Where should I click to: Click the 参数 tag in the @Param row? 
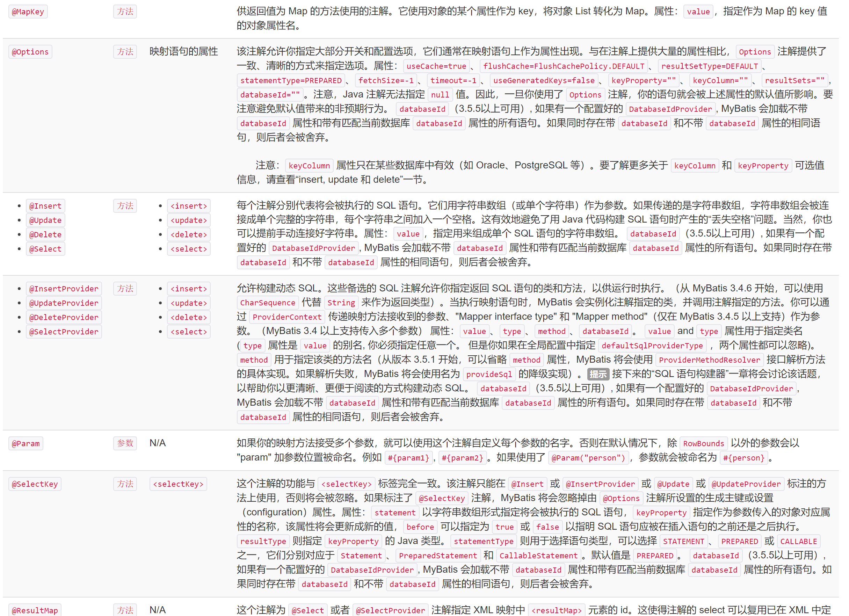tap(125, 443)
